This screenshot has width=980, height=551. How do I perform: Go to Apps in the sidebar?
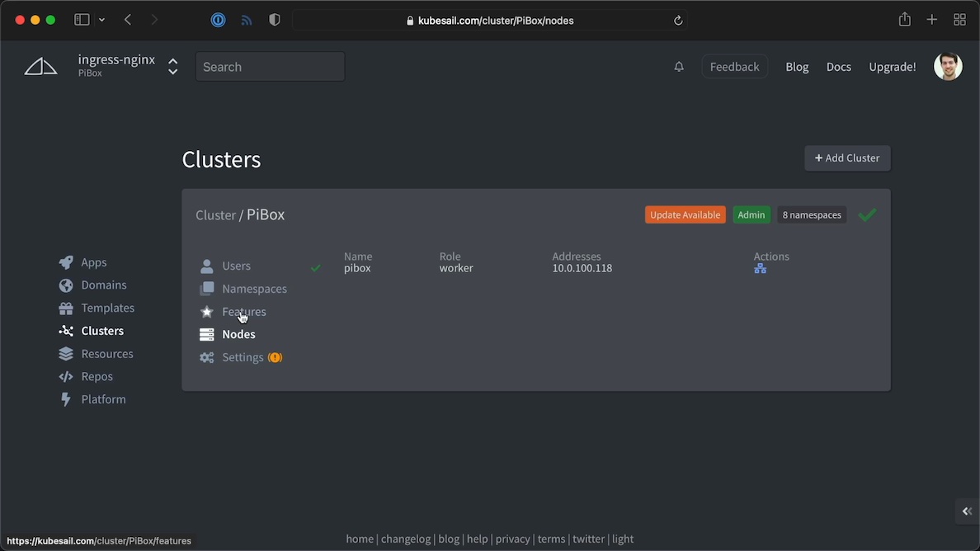tap(94, 262)
